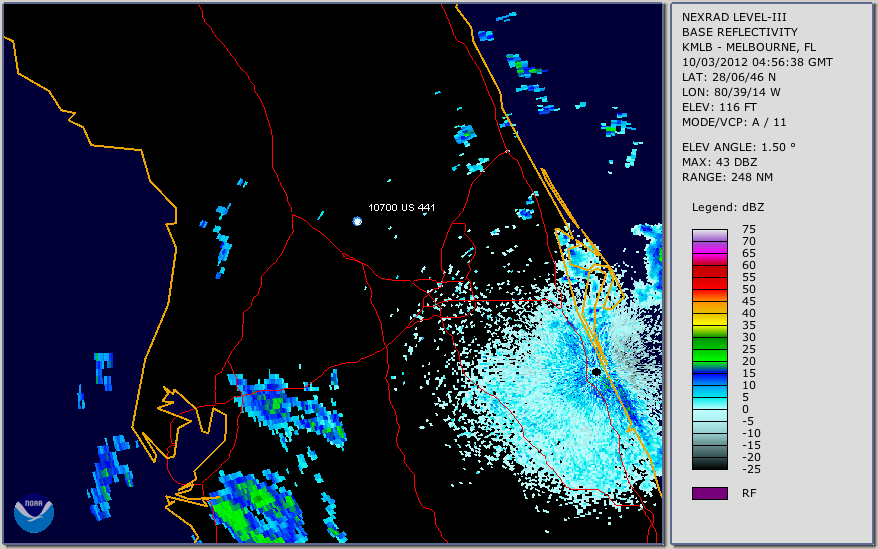Viewport: 878px width, 549px height.
Task: Click the legend value '50'
Action: coord(749,290)
